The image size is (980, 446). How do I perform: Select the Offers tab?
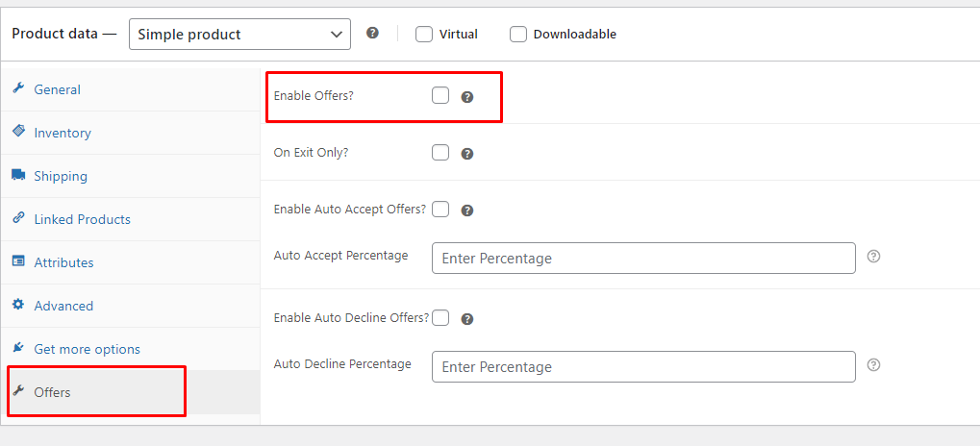[x=130, y=391]
